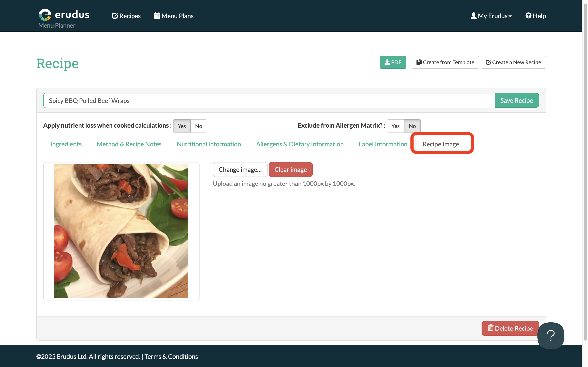Set Exclude from Allergen Matrix to Yes
Image resolution: width=588 pixels, height=367 pixels.
(x=395, y=126)
